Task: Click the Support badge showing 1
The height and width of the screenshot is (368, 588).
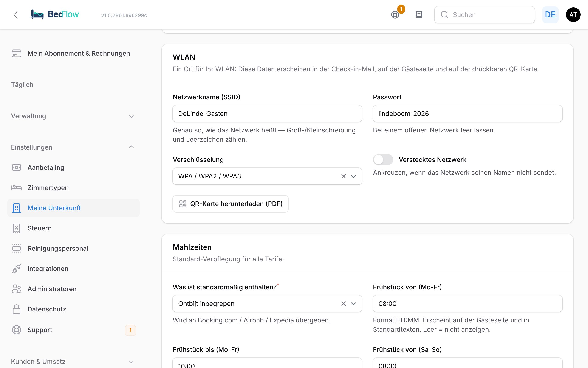Action: click(130, 330)
